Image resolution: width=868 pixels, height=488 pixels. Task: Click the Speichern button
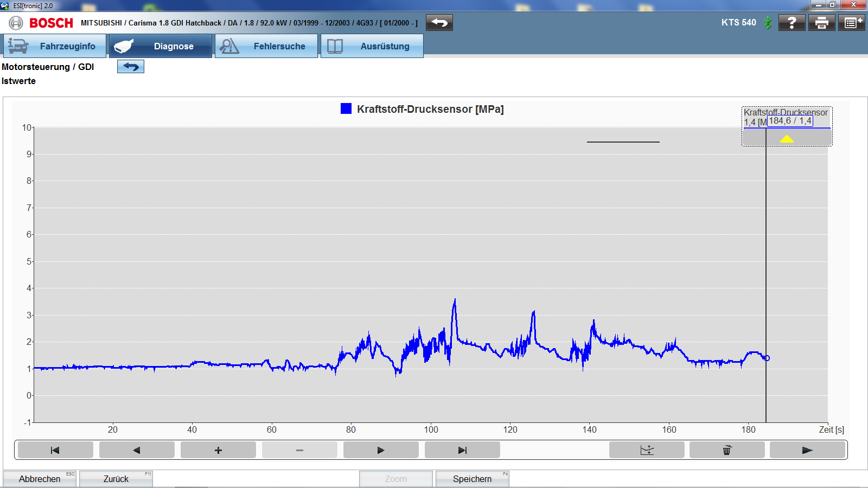(x=472, y=479)
